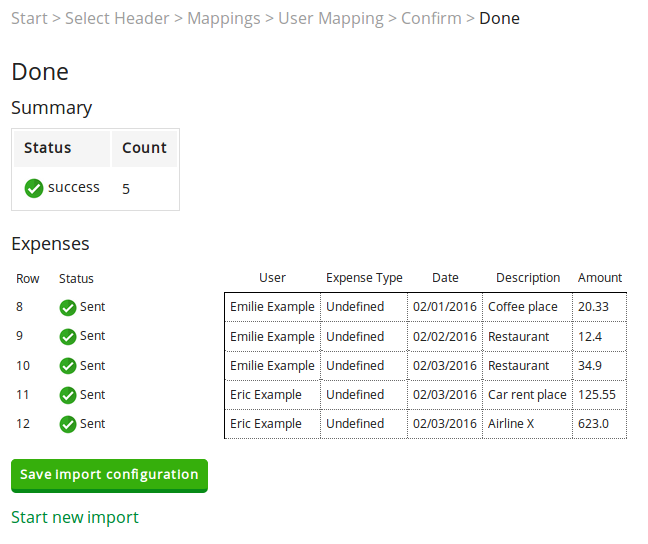Open the User Mapping breadcrumb step
Viewport: 648px width, 544px height.
331,19
